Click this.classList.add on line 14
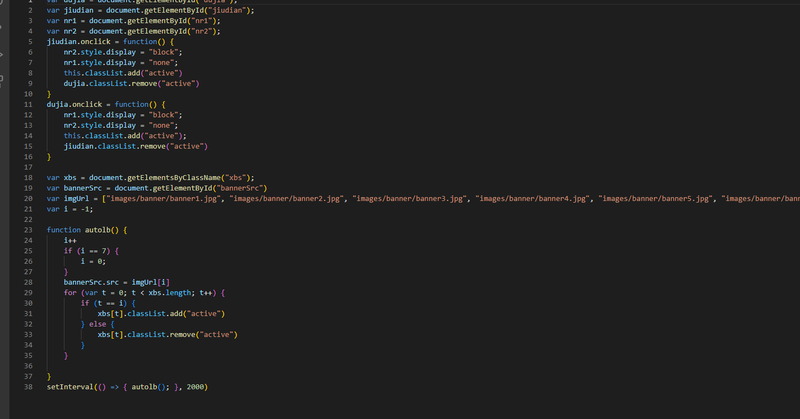This screenshot has height=419, width=800. click(x=102, y=136)
